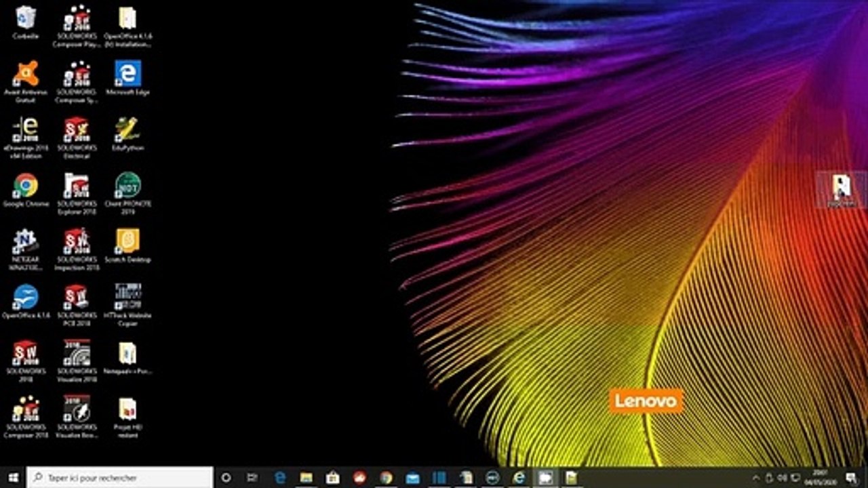Select the SOLIDWORKS Visualize Boost shortcut

point(77,418)
